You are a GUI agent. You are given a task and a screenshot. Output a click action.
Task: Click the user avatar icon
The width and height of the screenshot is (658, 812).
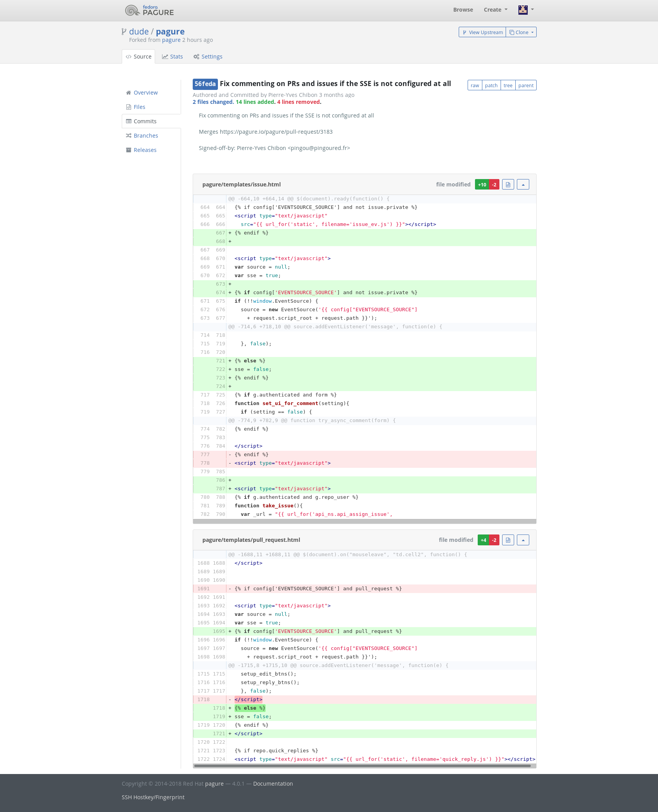point(523,10)
